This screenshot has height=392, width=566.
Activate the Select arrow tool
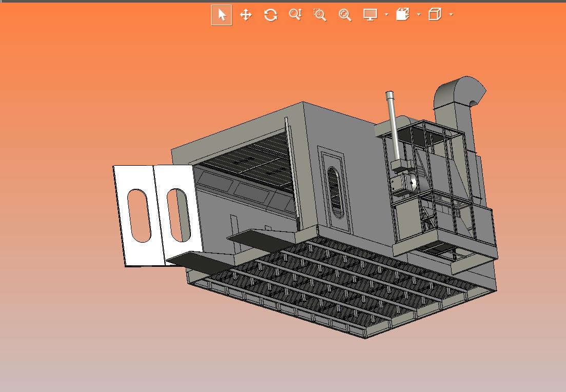point(222,15)
